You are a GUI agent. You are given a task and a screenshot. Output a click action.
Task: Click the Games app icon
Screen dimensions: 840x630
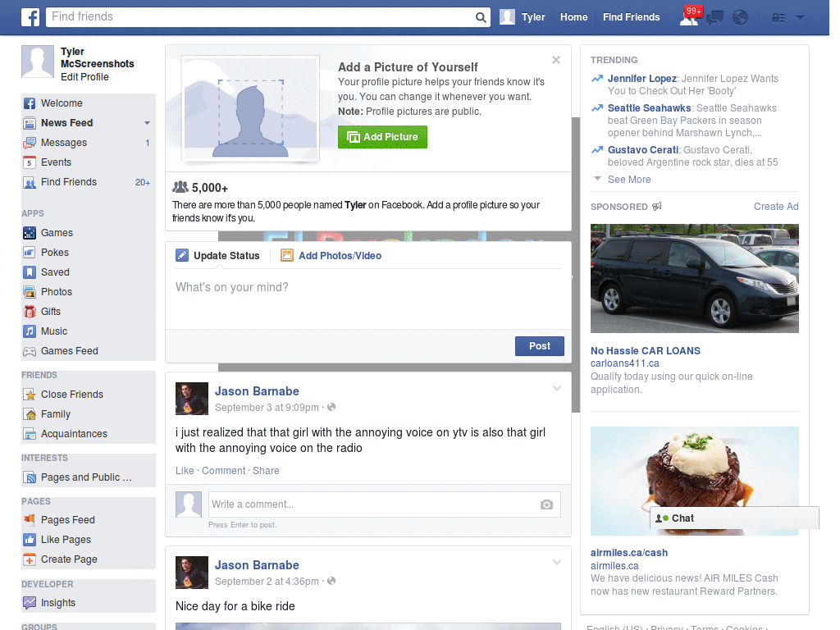pos(30,233)
